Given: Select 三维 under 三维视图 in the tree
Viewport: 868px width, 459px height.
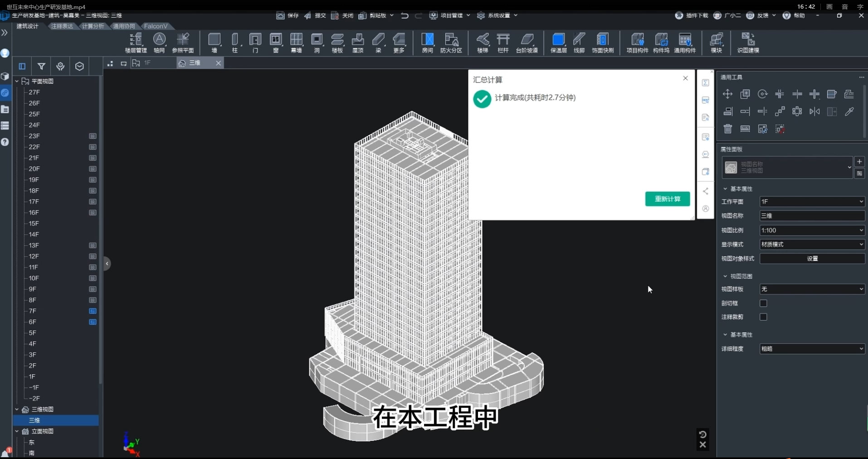Looking at the screenshot, I should (34, 420).
